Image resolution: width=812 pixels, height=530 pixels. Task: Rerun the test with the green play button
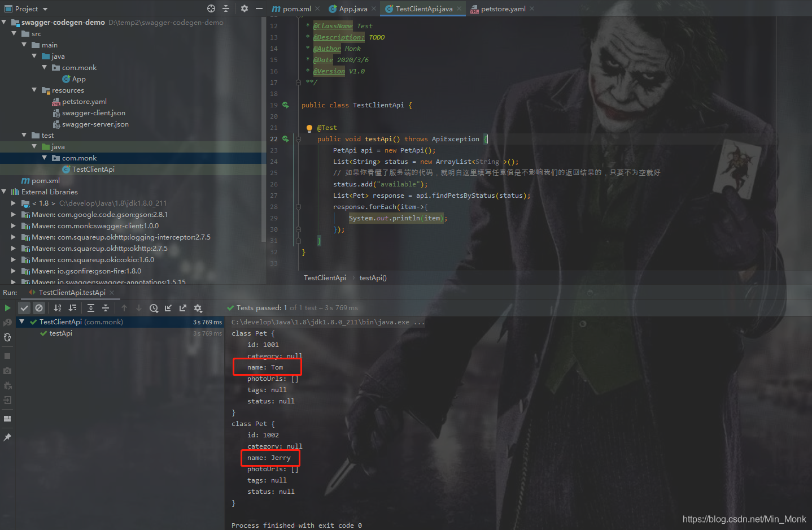tap(7, 308)
